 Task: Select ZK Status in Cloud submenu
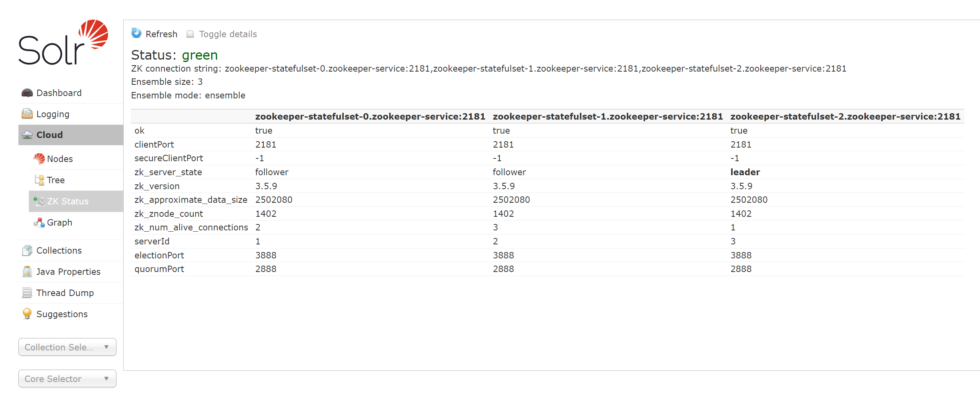click(x=68, y=201)
